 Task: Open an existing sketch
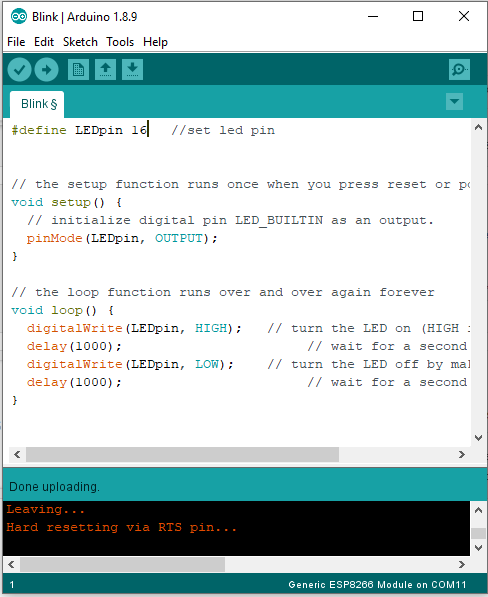tap(105, 69)
